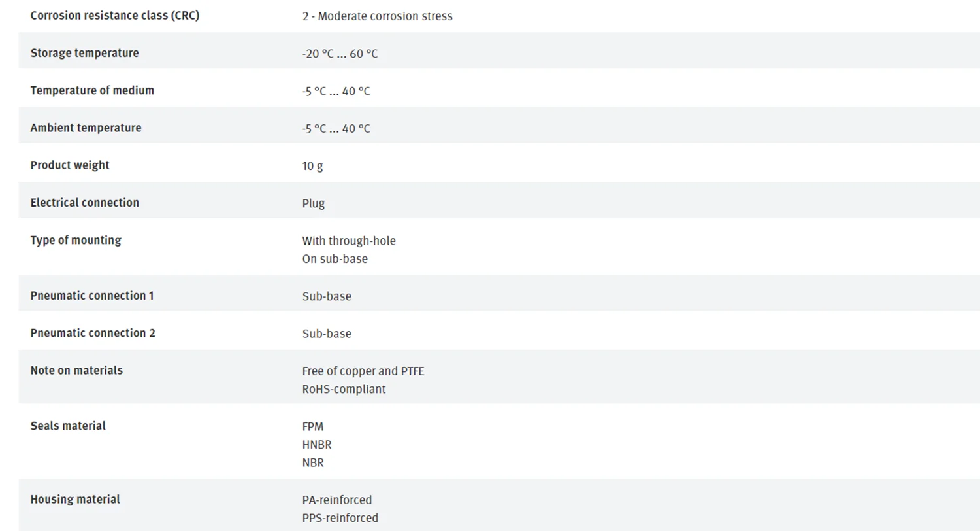Select the 'HNBR' seal material text
This screenshot has width=980, height=531.
click(x=317, y=445)
